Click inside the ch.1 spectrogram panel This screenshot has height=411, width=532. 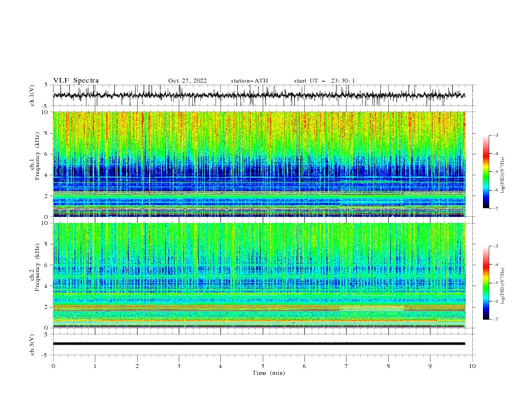point(259,164)
